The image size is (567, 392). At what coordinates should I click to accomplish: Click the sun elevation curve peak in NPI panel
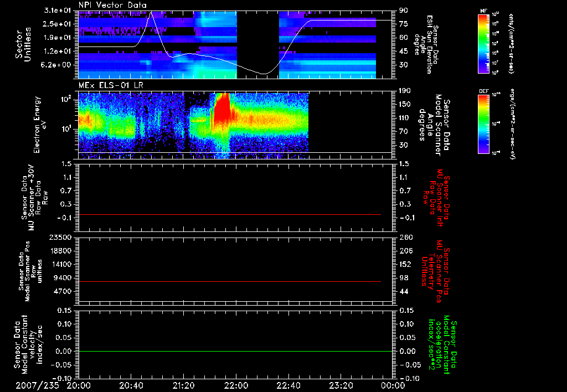click(151, 12)
